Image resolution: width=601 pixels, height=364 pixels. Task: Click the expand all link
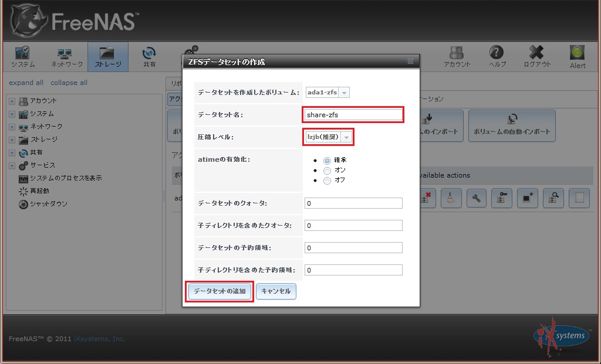point(26,83)
